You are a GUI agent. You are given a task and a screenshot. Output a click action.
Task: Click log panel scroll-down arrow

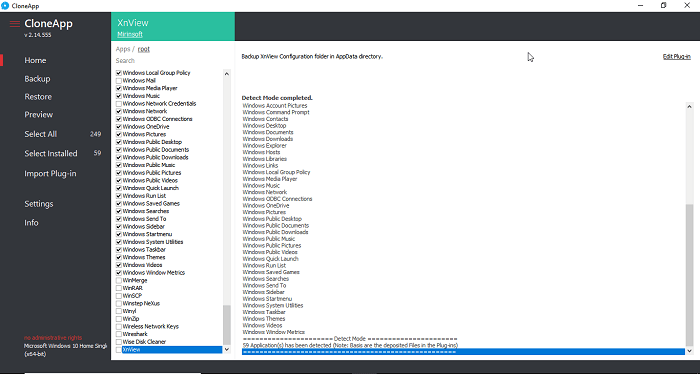click(x=689, y=351)
